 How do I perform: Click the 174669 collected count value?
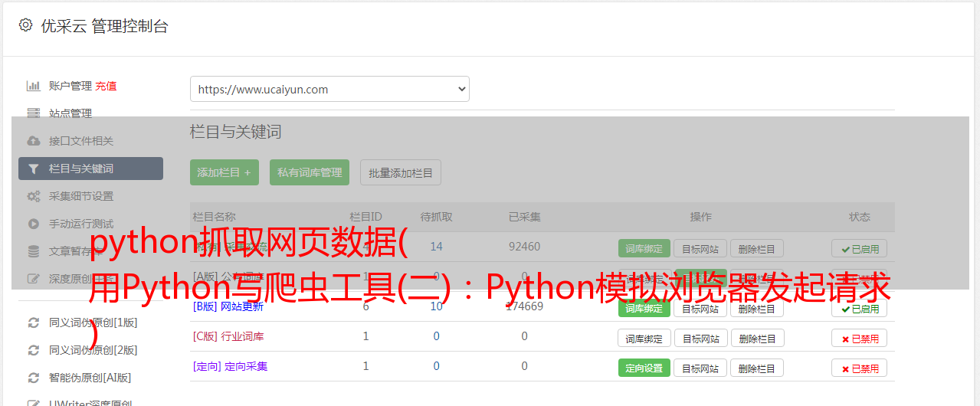click(x=524, y=306)
